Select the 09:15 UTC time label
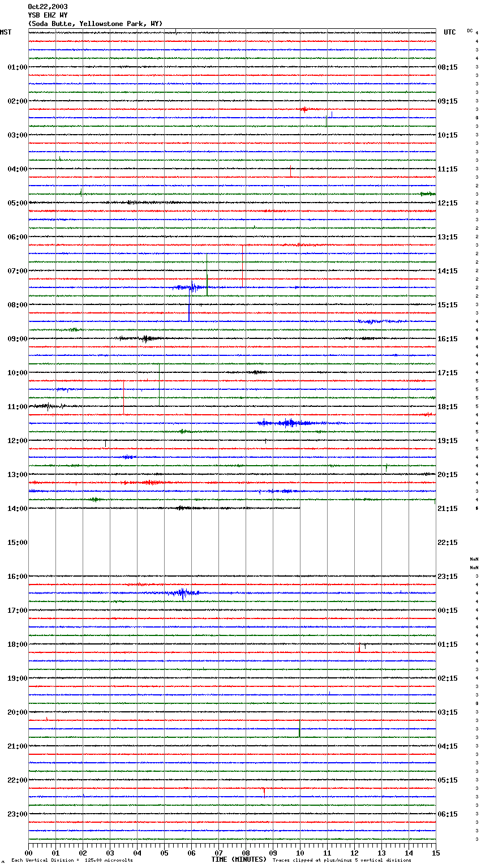The height and width of the screenshot is (868, 481). 448,101
